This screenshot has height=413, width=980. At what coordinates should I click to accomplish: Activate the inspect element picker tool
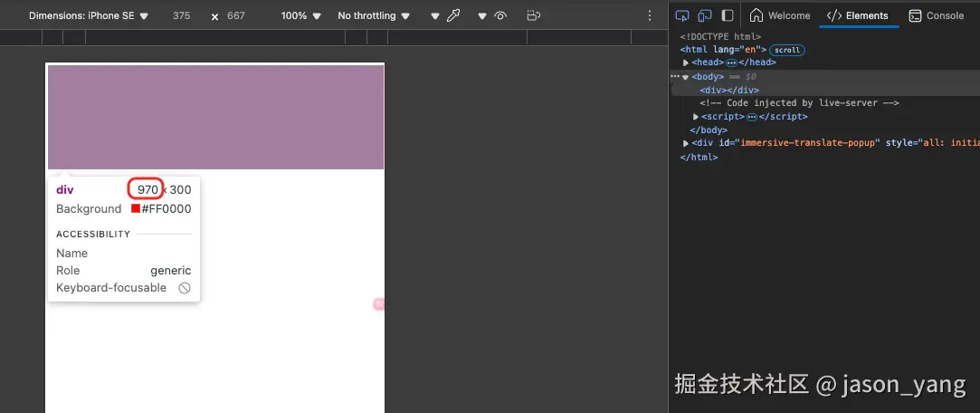tap(682, 15)
